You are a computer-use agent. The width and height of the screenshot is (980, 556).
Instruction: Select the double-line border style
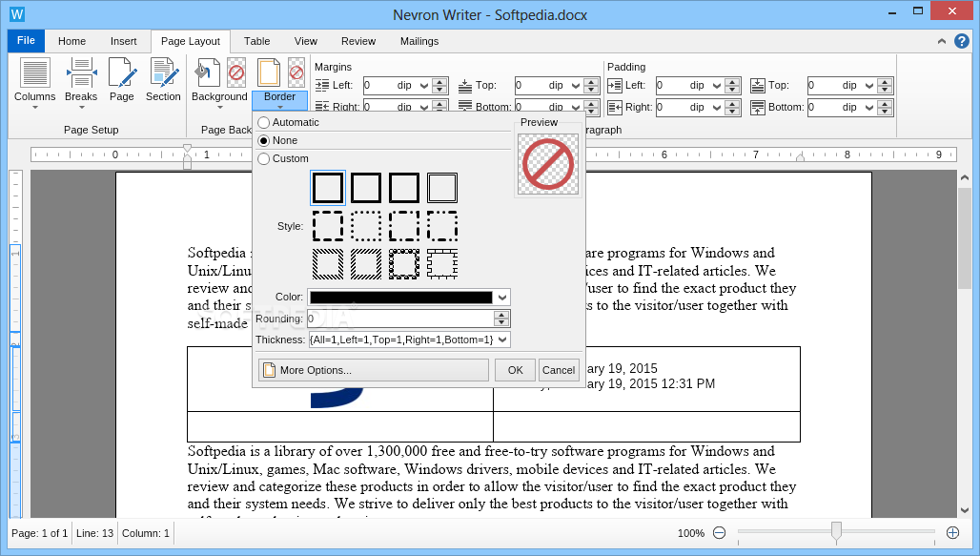click(442, 188)
